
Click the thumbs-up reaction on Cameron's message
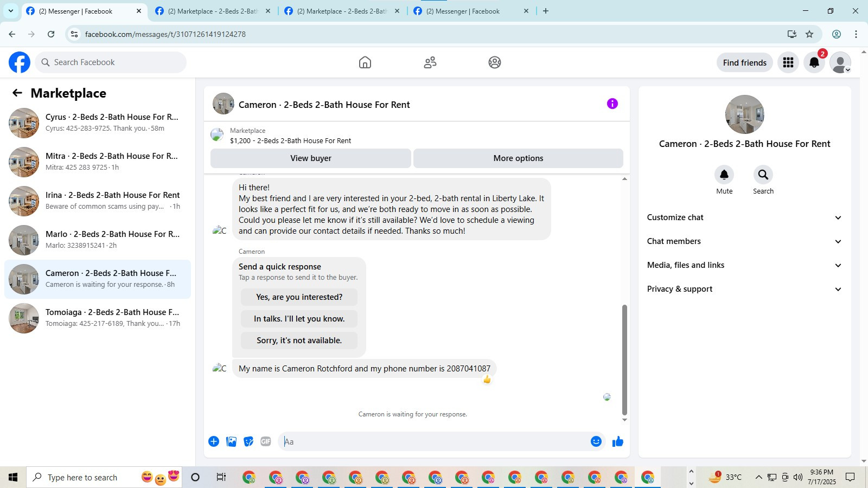(x=487, y=380)
